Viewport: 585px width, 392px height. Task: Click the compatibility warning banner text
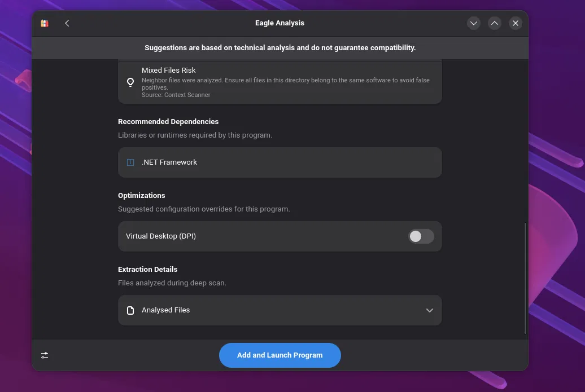click(x=280, y=48)
